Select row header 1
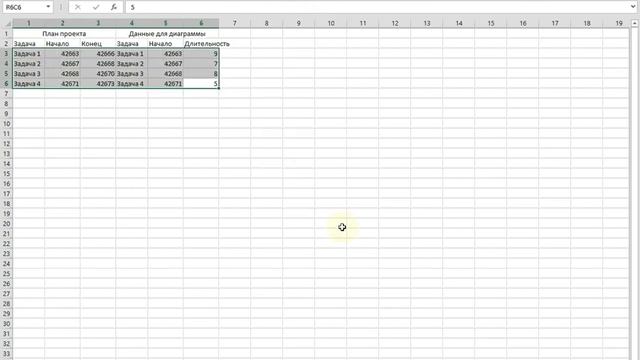Viewport: 640px width, 360px height. (x=6, y=33)
